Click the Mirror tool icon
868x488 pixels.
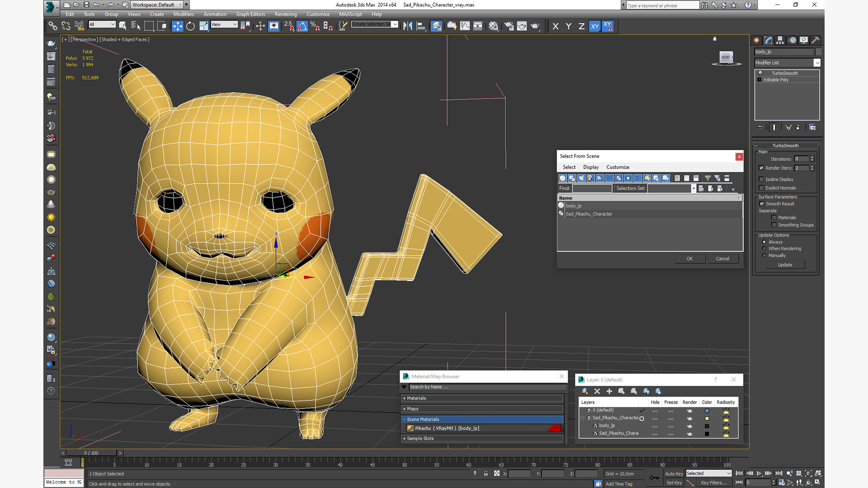click(407, 26)
